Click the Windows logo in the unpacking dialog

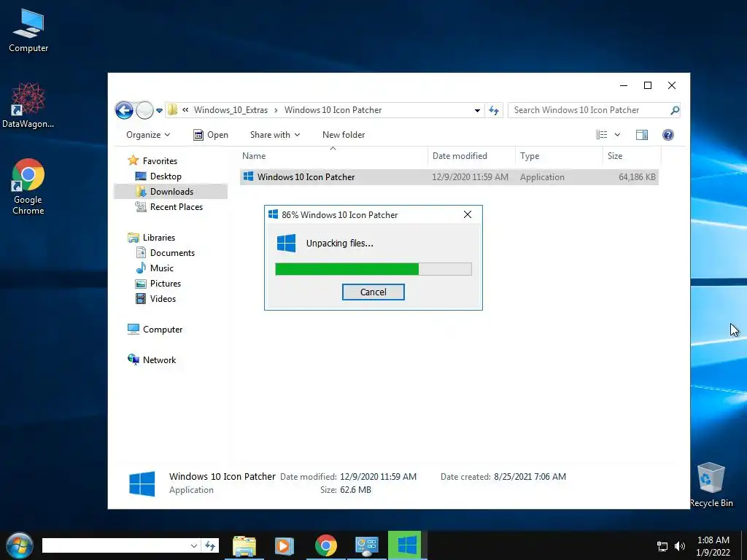tap(286, 243)
